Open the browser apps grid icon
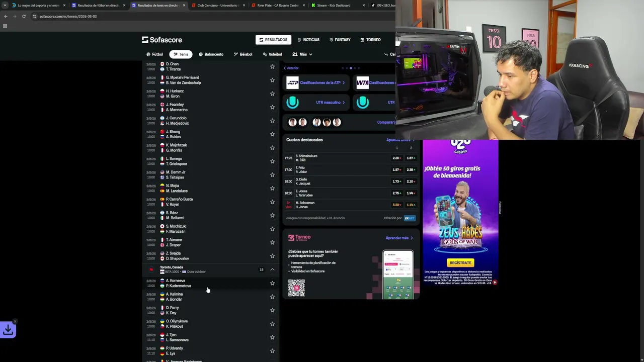Image resolution: width=644 pixels, height=362 pixels. [5, 26]
